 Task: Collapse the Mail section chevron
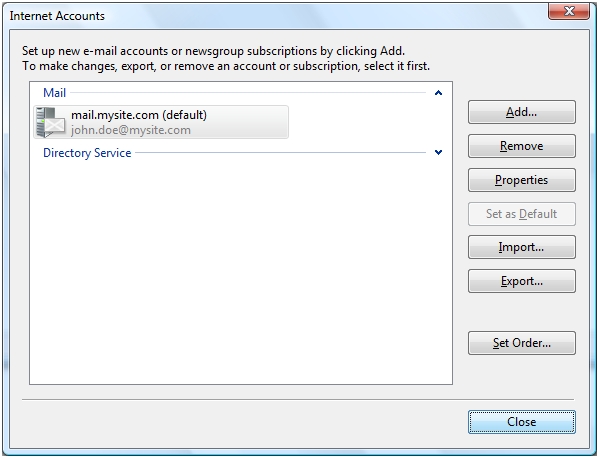[x=438, y=93]
